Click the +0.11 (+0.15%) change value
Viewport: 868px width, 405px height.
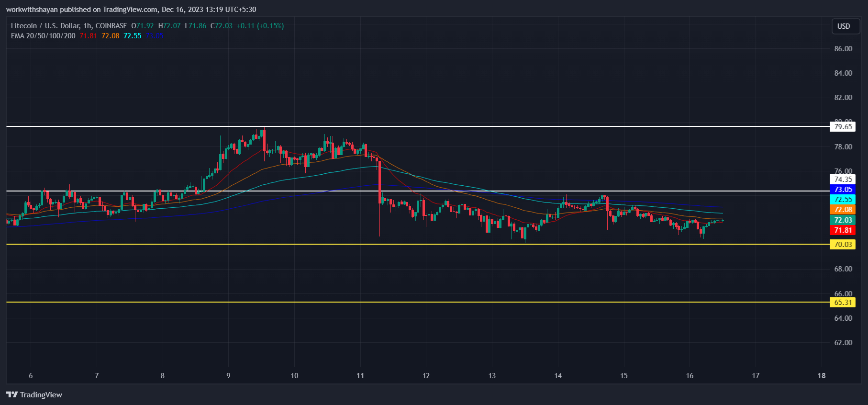tap(260, 26)
